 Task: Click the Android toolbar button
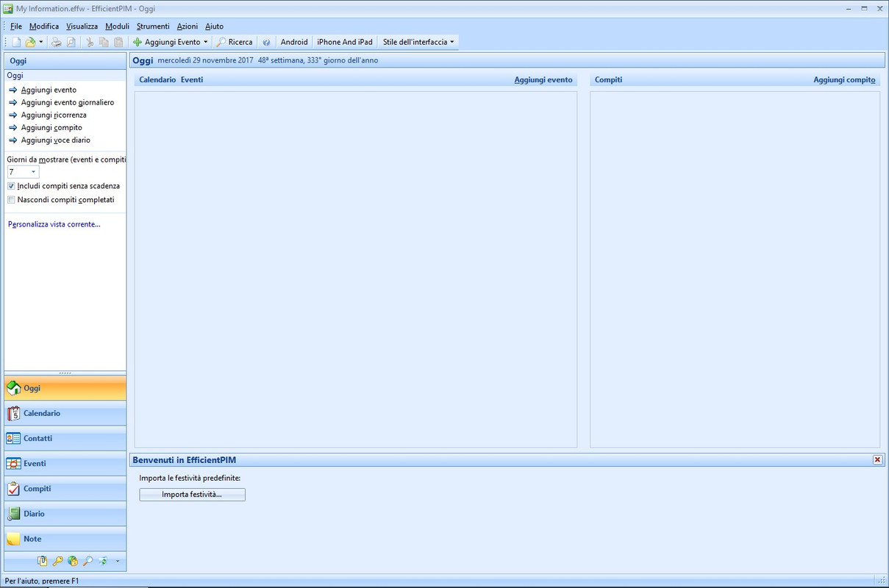click(294, 42)
